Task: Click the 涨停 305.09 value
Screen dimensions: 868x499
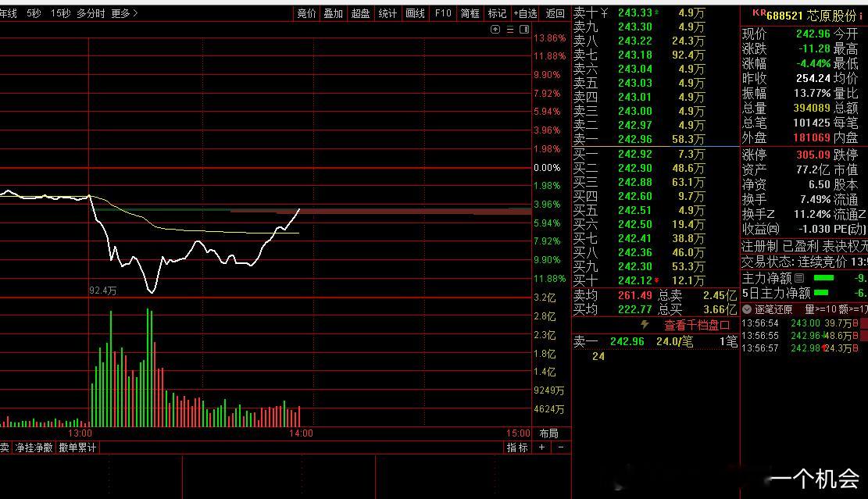Action: (813, 155)
